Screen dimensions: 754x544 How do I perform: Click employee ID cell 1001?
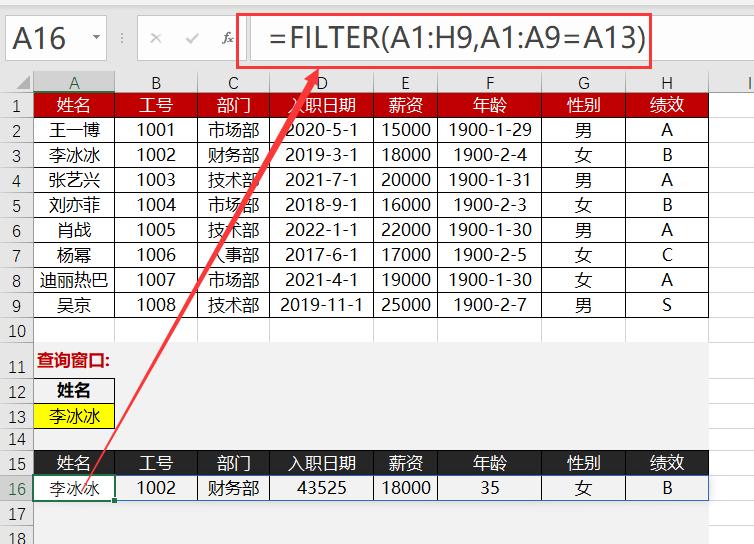pos(156,130)
